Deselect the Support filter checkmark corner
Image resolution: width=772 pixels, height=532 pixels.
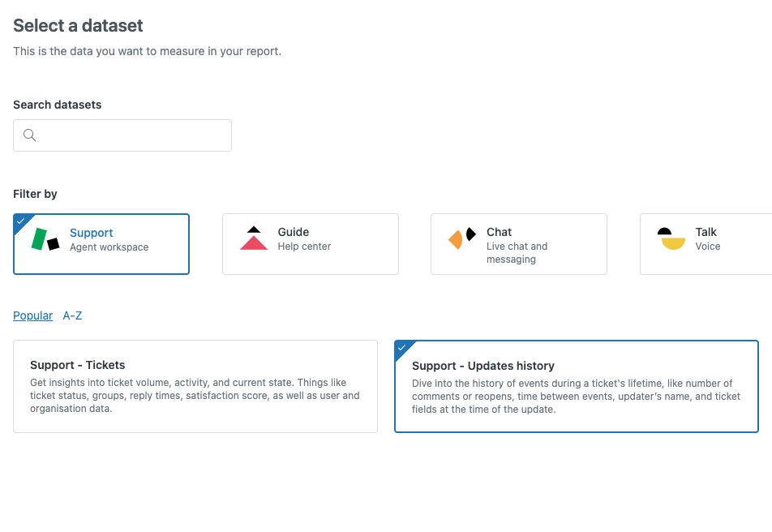pos(21,221)
